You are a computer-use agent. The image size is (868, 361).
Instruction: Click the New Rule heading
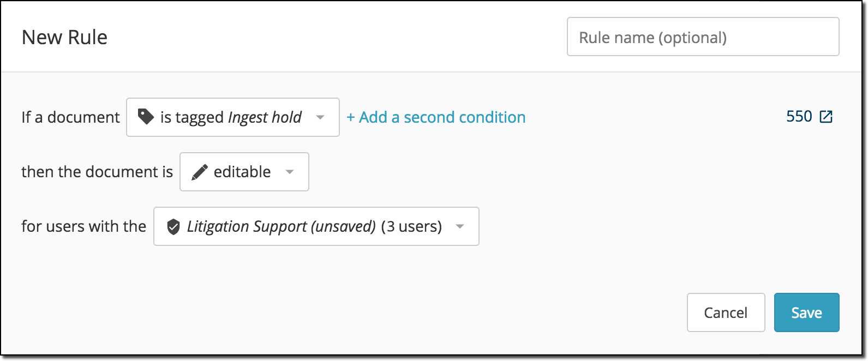click(x=64, y=37)
